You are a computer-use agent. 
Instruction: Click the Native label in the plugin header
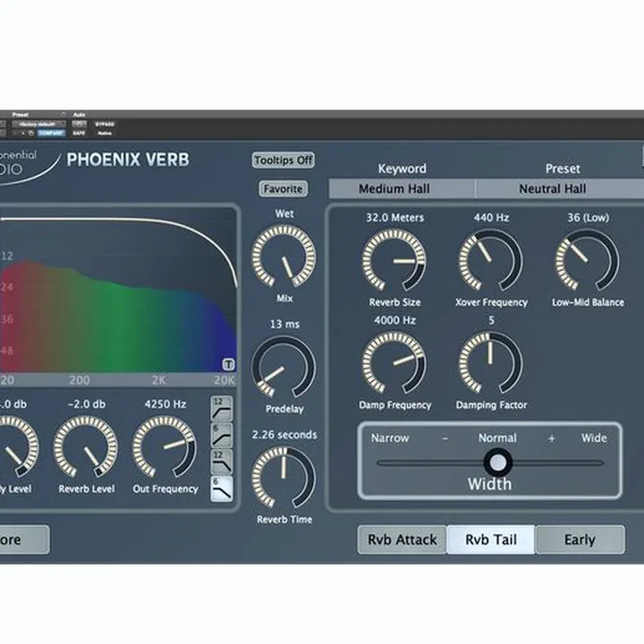coord(105,133)
